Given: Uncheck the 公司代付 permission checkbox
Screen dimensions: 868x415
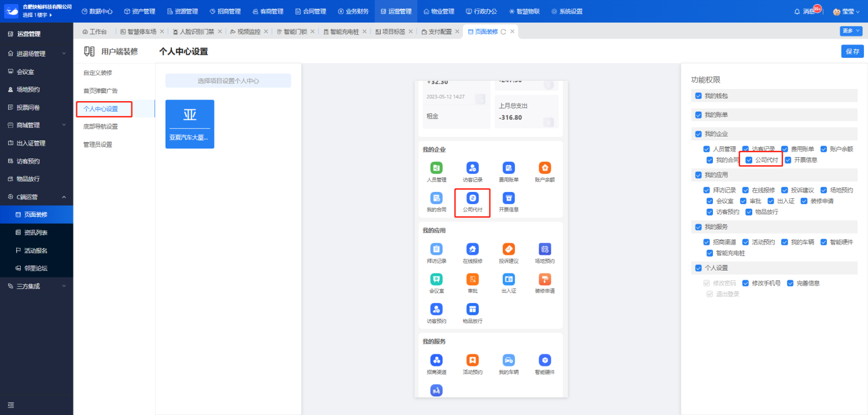Looking at the screenshot, I should [749, 160].
